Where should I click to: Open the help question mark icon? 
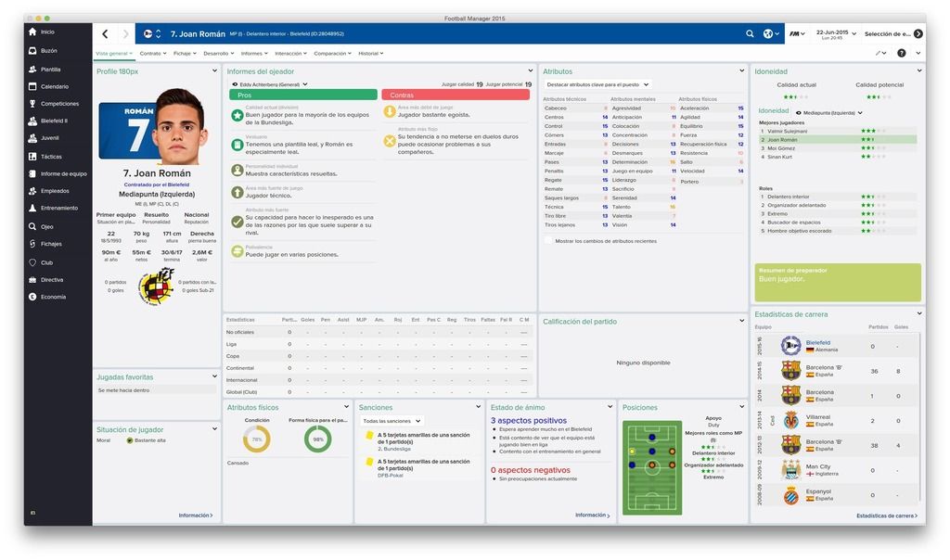(x=902, y=53)
